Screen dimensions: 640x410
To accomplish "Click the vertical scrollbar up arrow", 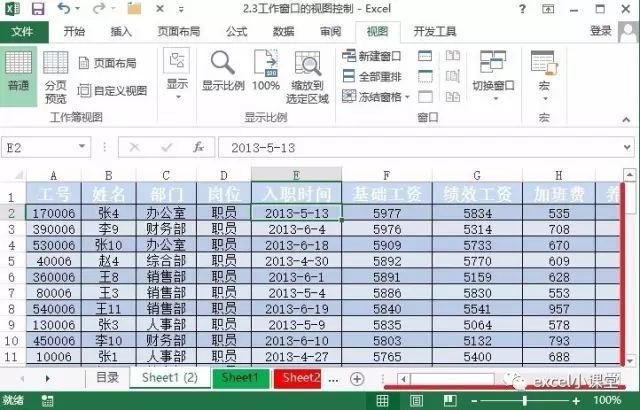I will [629, 175].
